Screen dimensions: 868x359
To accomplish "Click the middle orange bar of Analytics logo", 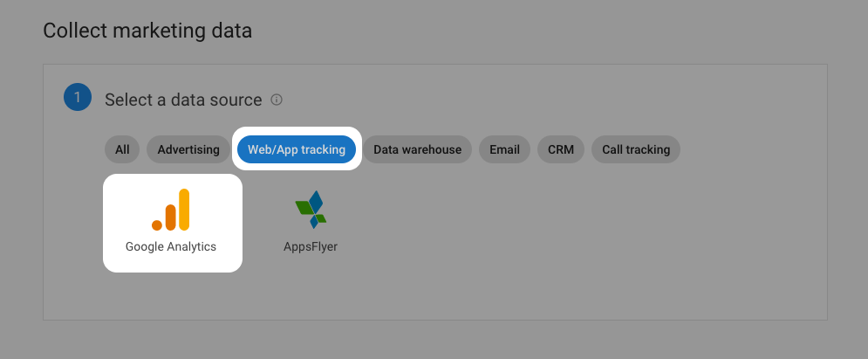I will coord(170,217).
